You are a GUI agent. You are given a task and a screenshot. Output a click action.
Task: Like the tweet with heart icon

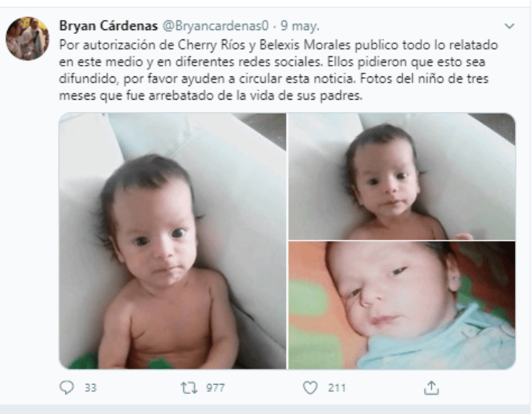[310, 388]
